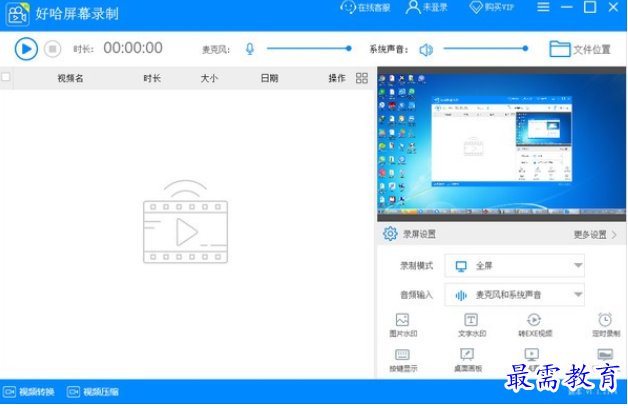Sort the list by 大小 column
628x408 pixels.
click(209, 78)
